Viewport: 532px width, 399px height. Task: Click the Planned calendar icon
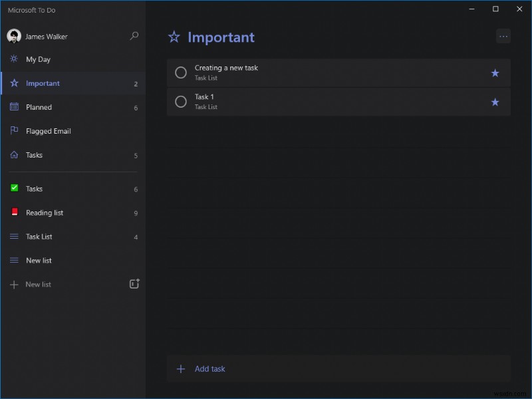(x=13, y=107)
